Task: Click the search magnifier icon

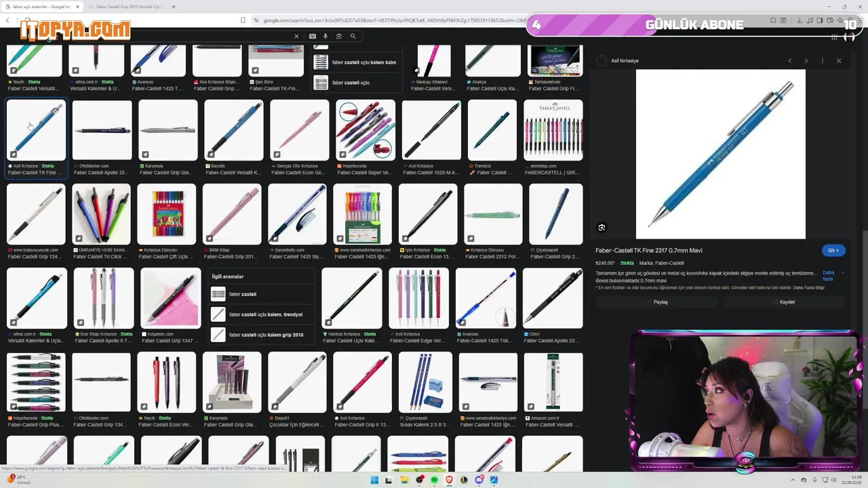Action: pos(353,36)
